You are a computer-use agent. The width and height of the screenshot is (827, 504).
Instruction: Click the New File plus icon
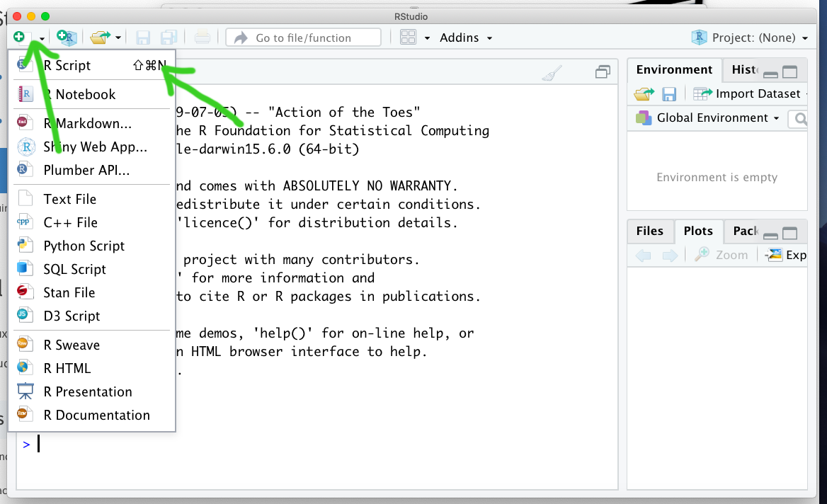coord(19,37)
